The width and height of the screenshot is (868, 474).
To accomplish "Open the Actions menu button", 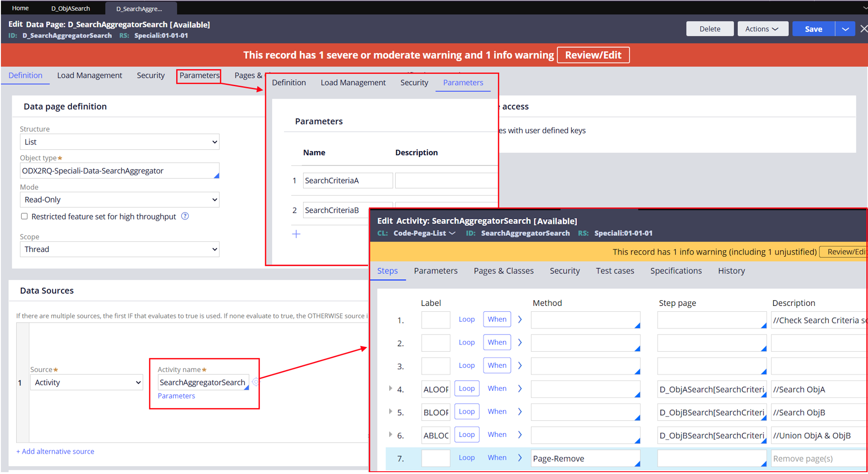I will tap(761, 29).
